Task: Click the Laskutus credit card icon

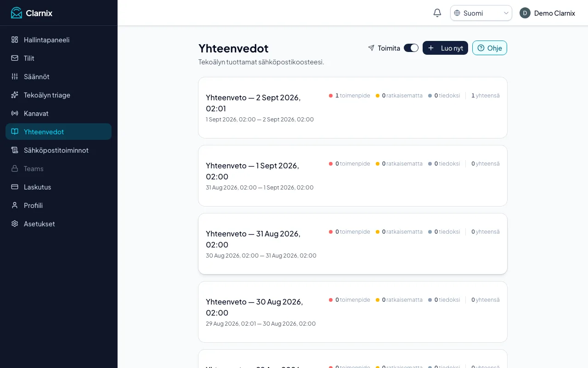Action: point(15,187)
